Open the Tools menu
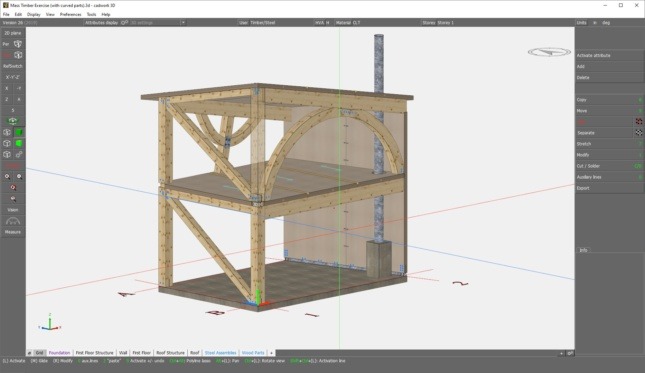Image resolution: width=645 pixels, height=373 pixels. [91, 14]
